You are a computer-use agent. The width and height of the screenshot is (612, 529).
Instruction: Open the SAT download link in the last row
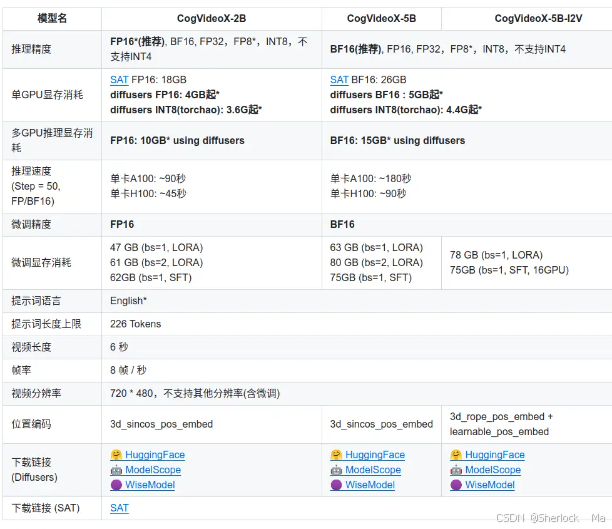tap(119, 508)
